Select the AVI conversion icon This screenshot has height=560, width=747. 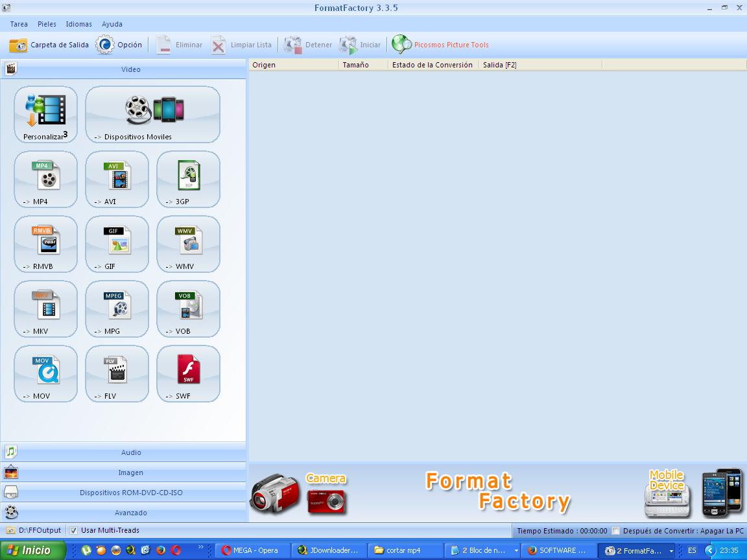click(x=117, y=179)
